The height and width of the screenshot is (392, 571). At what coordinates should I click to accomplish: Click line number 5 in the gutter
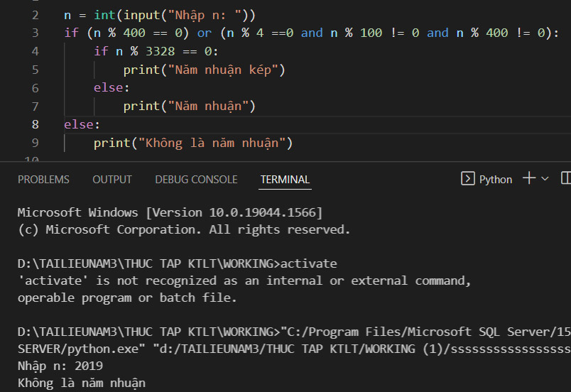click(x=36, y=70)
